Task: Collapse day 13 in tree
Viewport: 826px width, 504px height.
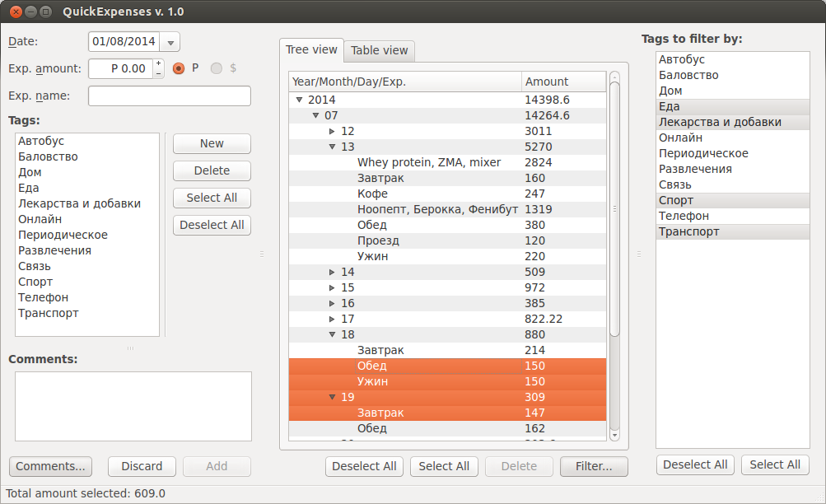Action: pyautogui.click(x=332, y=147)
